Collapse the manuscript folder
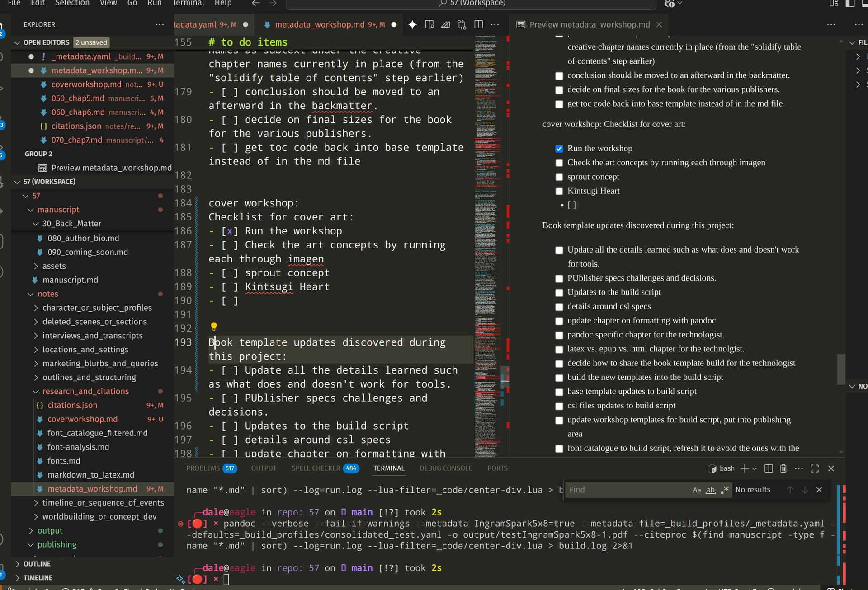The height and width of the screenshot is (590, 868). click(x=31, y=210)
